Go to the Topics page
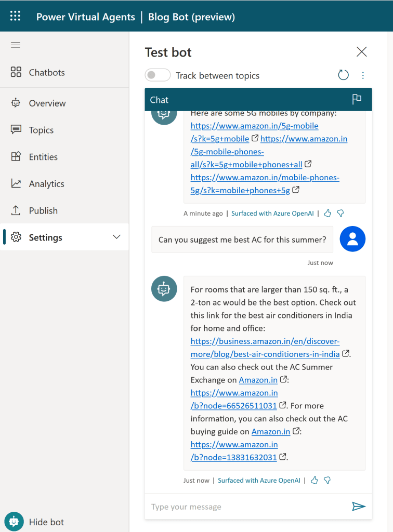Viewport: 393px width, 532px height. 41,130
